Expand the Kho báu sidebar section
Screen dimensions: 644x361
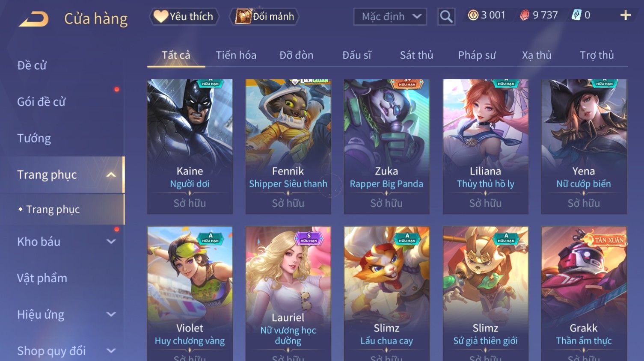point(111,242)
